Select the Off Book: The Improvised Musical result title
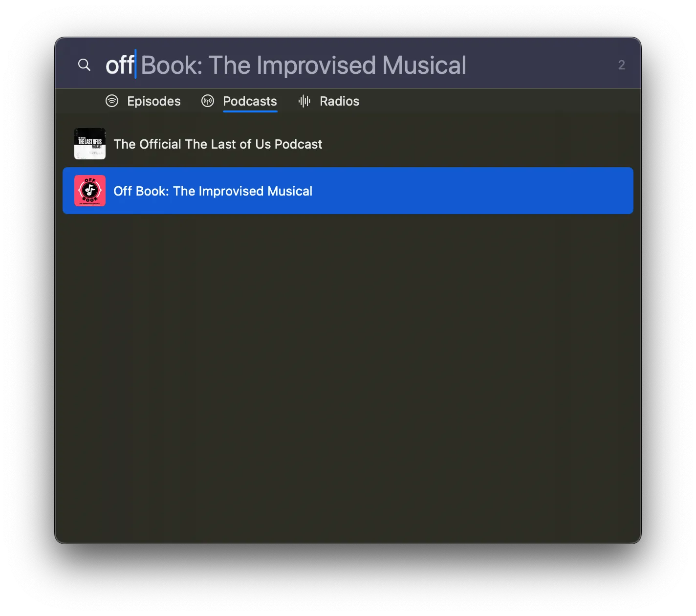The height and width of the screenshot is (616, 696). click(x=213, y=191)
